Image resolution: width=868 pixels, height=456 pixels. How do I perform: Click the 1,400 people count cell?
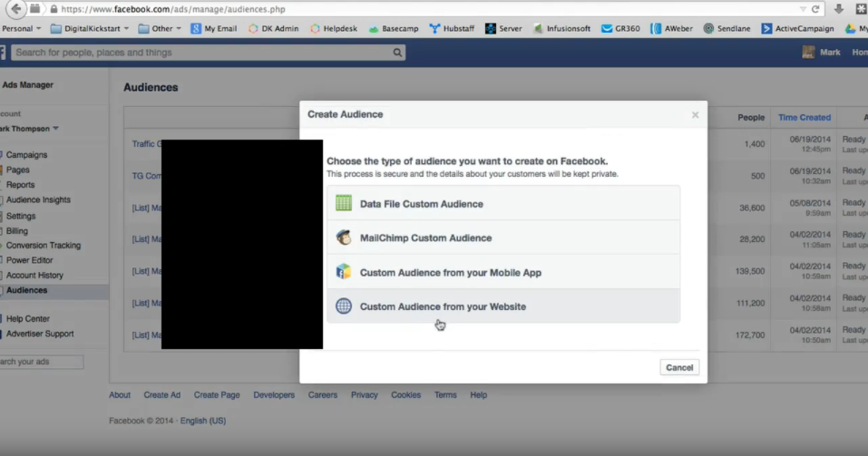click(x=754, y=144)
